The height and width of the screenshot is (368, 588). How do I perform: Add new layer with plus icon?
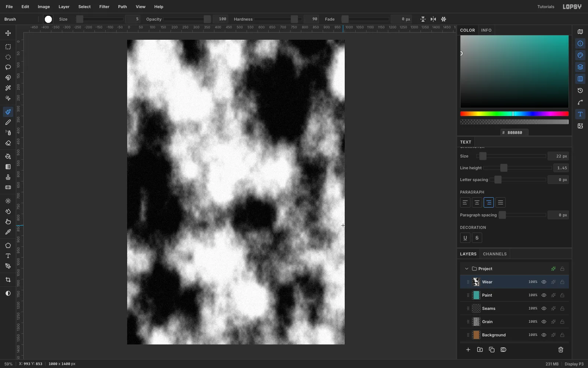[x=468, y=350]
